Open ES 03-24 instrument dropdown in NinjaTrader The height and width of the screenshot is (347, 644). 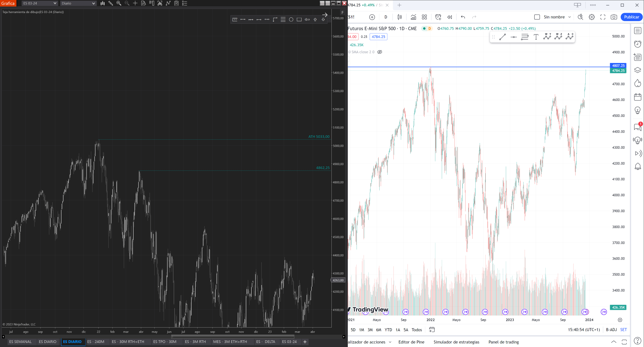pyautogui.click(x=40, y=3)
